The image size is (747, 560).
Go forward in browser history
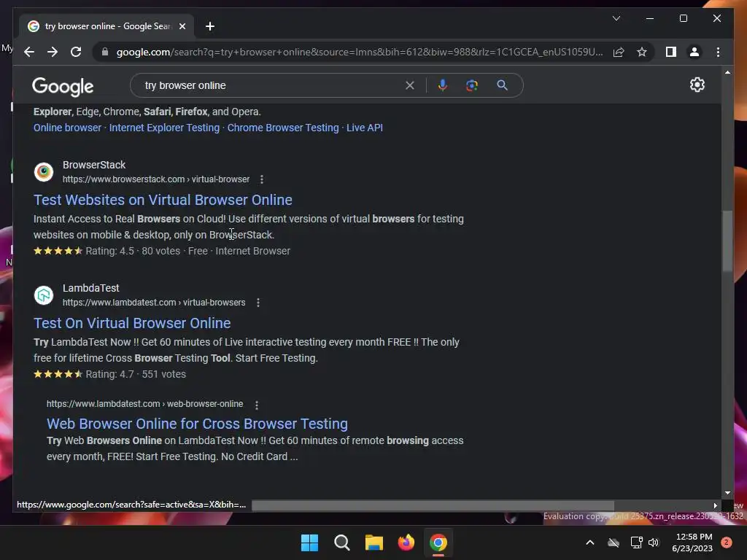(53, 52)
